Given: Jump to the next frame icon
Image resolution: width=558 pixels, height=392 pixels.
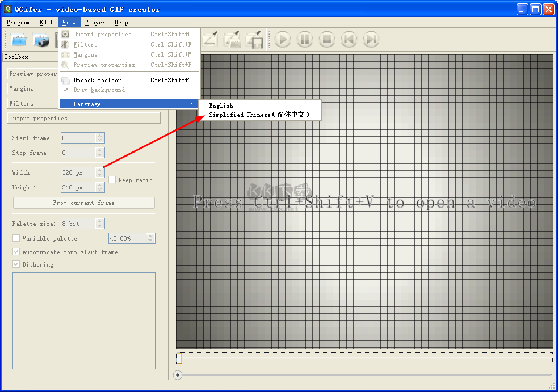Looking at the screenshot, I should (x=371, y=39).
